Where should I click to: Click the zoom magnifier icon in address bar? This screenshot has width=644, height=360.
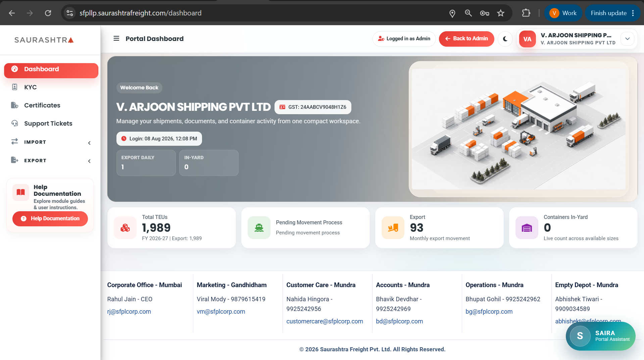[468, 13]
